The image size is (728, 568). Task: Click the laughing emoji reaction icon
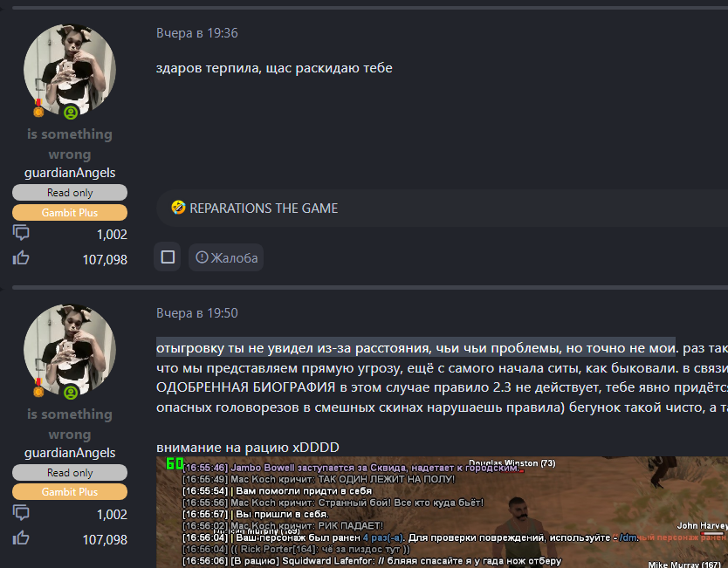pos(178,209)
